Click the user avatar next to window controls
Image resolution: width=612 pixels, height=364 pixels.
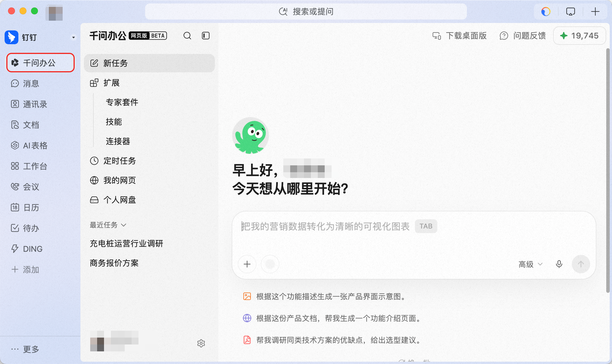[54, 13]
